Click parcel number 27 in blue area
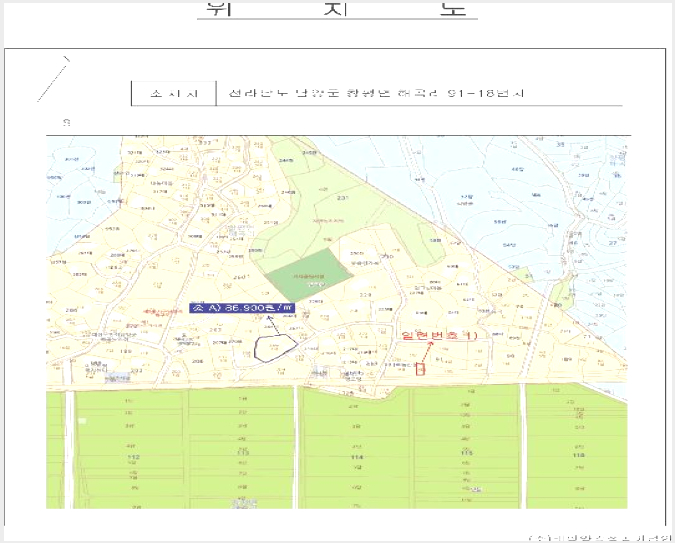The width and height of the screenshot is (675, 543). tap(613, 243)
